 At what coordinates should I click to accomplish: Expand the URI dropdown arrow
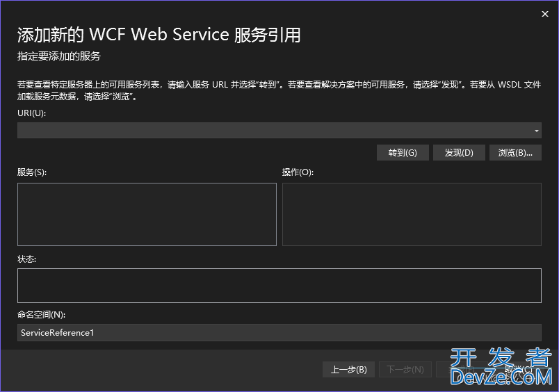pyautogui.click(x=536, y=131)
